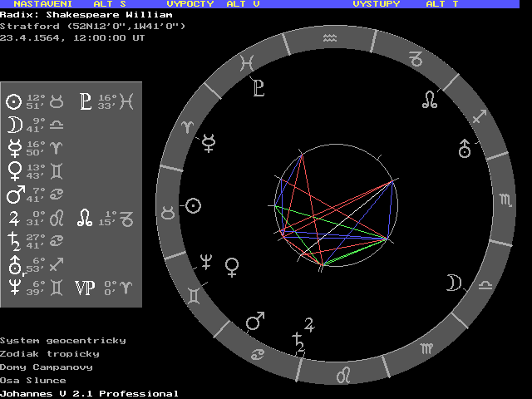532x399 pixels.
Task: Click the Pluto glyph in the chart wheel
Action: tap(259, 87)
